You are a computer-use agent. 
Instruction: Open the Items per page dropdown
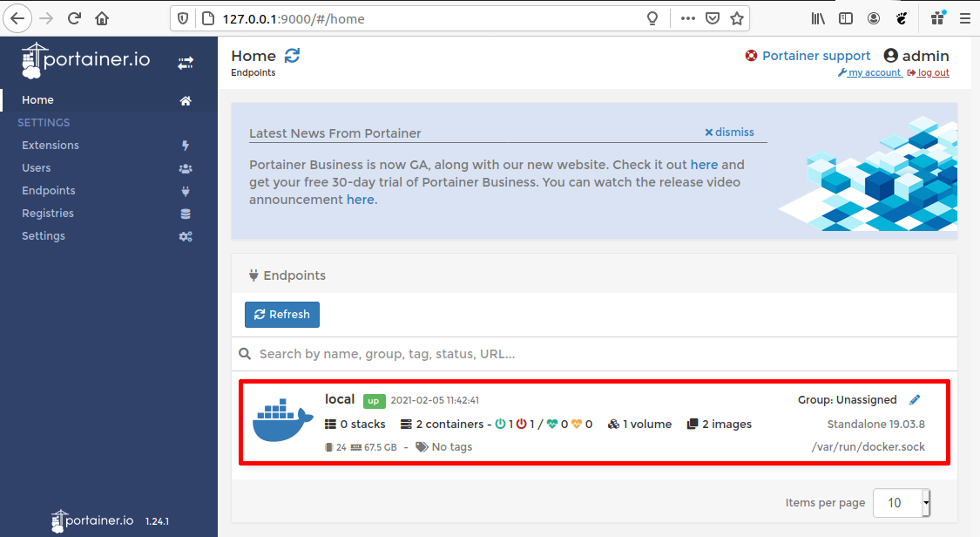pyautogui.click(x=902, y=503)
